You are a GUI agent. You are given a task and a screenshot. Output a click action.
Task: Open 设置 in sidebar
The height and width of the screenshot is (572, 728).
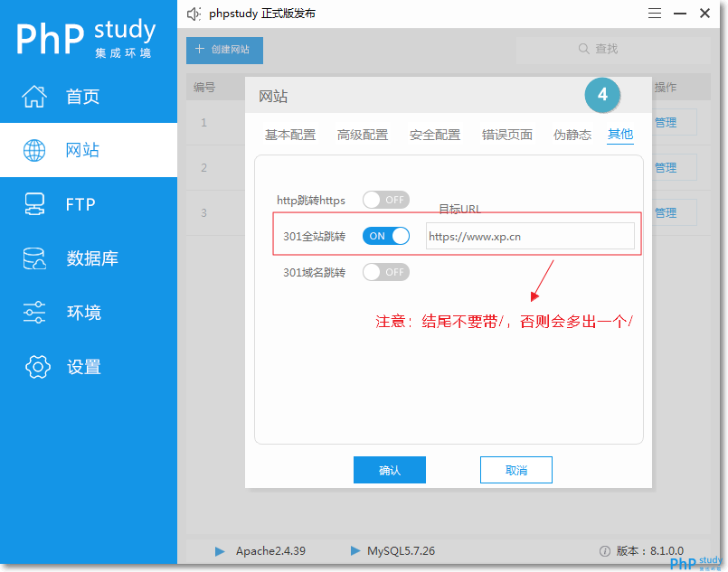pos(89,367)
